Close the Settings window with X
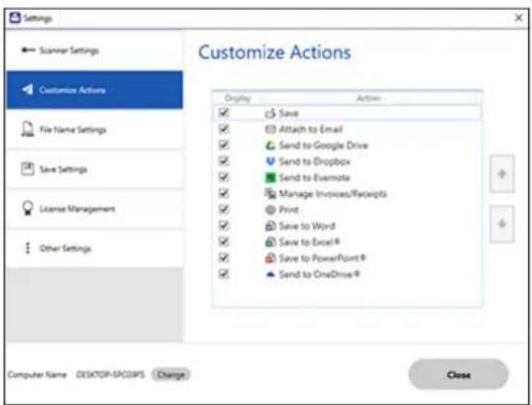Screen dimensions: 532x405 pyautogui.click(x=519, y=18)
